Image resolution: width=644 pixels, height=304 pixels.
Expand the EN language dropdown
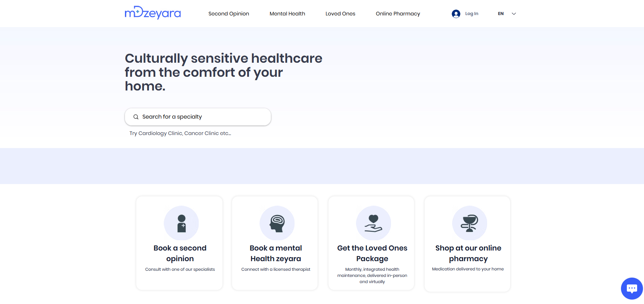click(507, 14)
